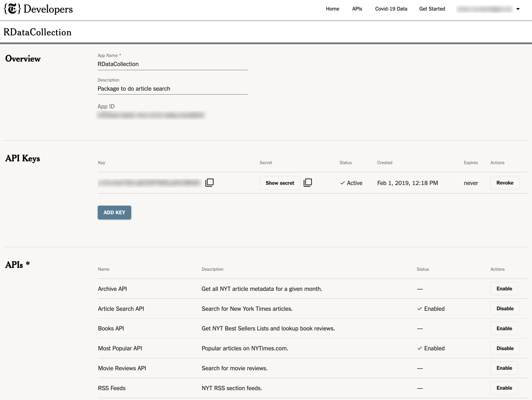Viewport: 532px width, 400px height.
Task: Enable the Books API
Action: (x=504, y=328)
